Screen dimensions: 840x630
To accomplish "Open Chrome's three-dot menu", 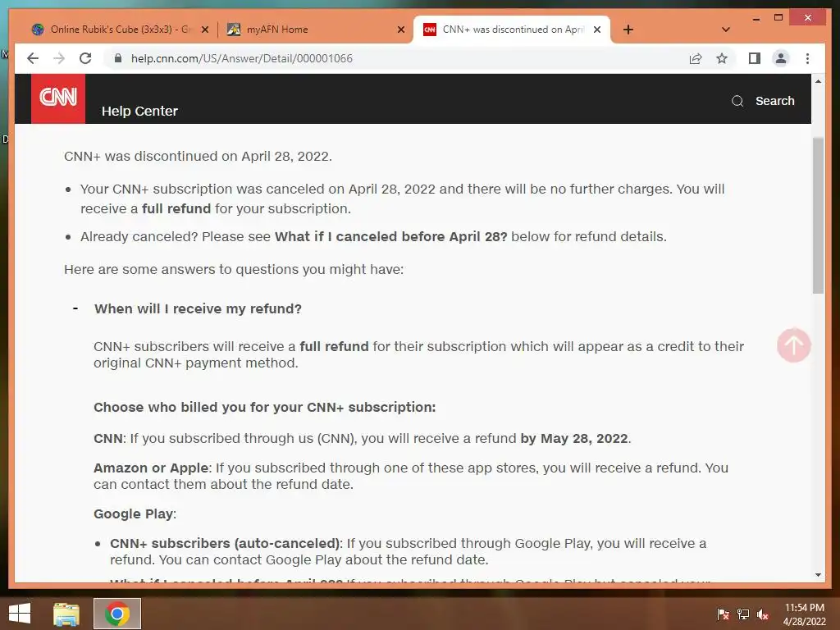I will (807, 58).
